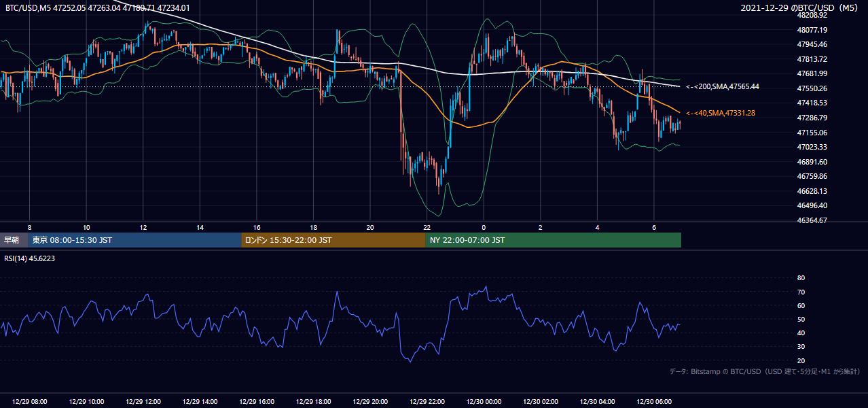Click hour tick 18 under the price chart

pos(313,227)
